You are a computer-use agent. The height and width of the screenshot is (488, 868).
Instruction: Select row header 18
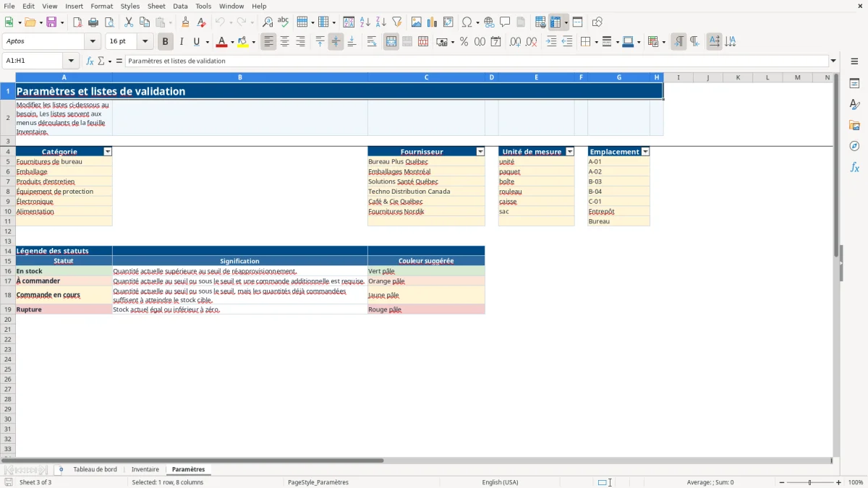pyautogui.click(x=8, y=295)
